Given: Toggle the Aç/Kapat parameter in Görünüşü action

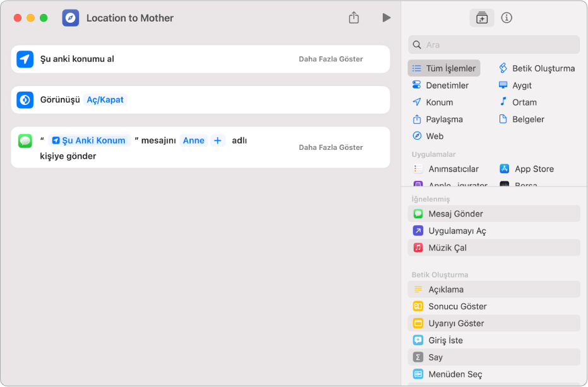Looking at the screenshot, I should 105,100.
